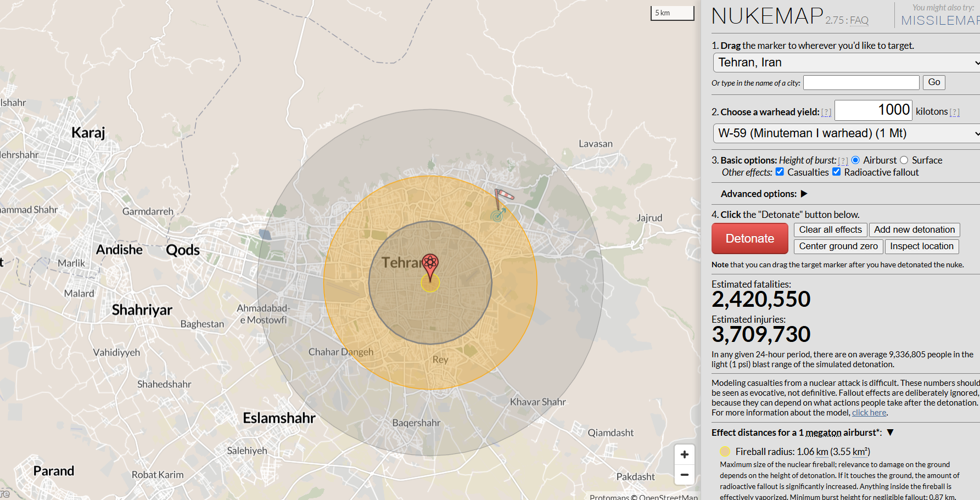Click the Lavasan label on the map
Screen dimensions: 980x500
pyautogui.click(x=596, y=144)
